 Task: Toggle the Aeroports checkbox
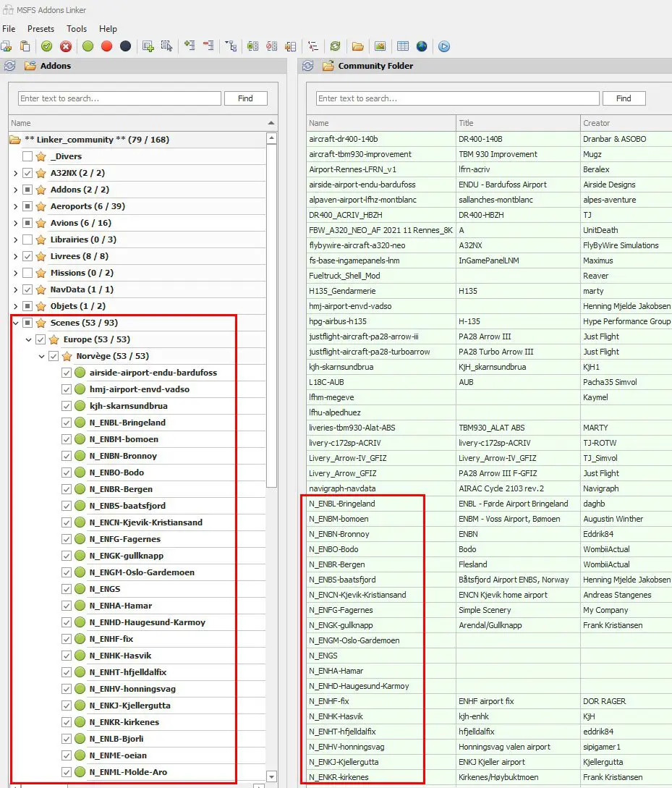[x=27, y=206]
